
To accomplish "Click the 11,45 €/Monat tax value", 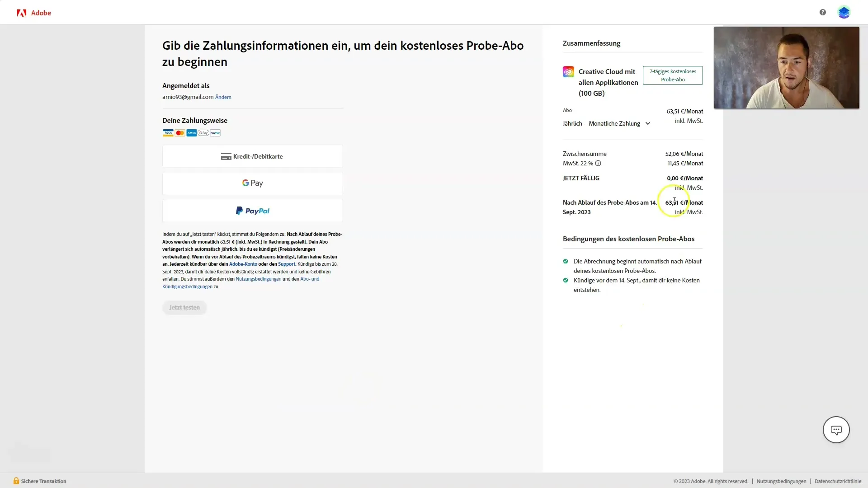I will click(685, 163).
